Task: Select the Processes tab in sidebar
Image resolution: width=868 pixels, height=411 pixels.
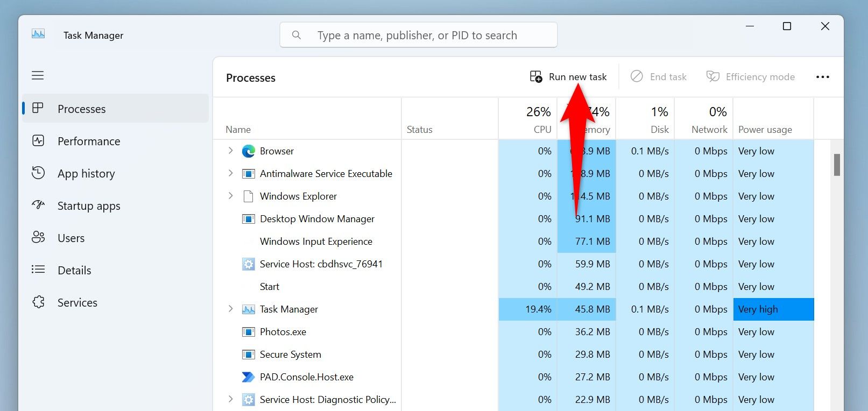Action: [x=82, y=109]
